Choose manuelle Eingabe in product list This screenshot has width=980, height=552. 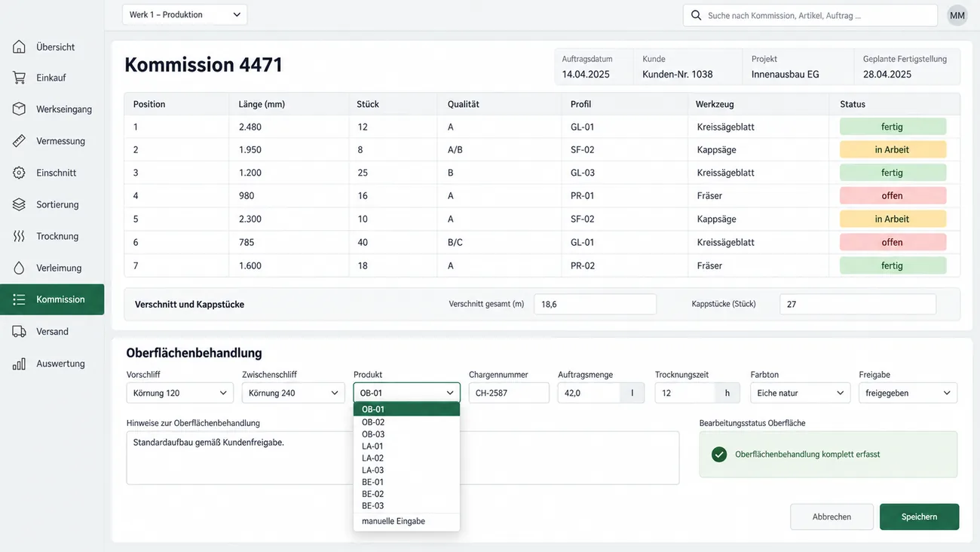click(406, 521)
